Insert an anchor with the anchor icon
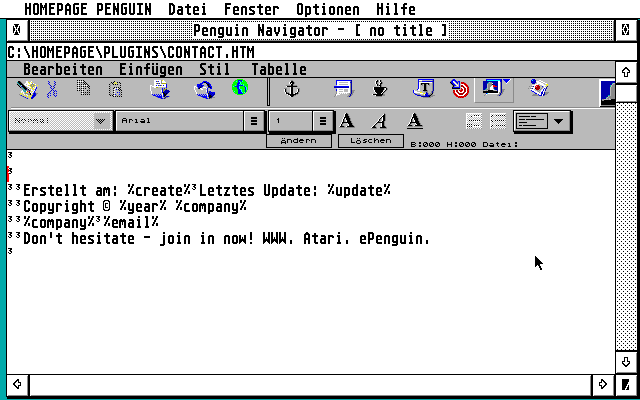This screenshot has width=640, height=400. [x=291, y=89]
